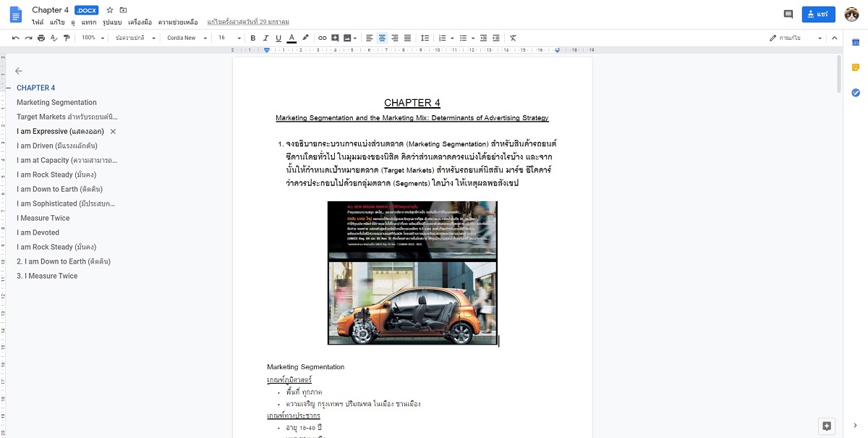The image size is (868, 438).
Task: Align text to the right
Action: point(394,38)
